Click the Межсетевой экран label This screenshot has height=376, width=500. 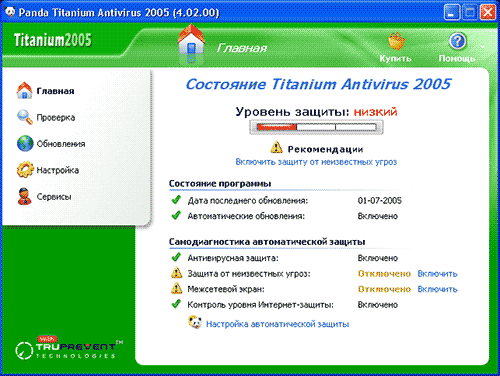click(x=226, y=289)
